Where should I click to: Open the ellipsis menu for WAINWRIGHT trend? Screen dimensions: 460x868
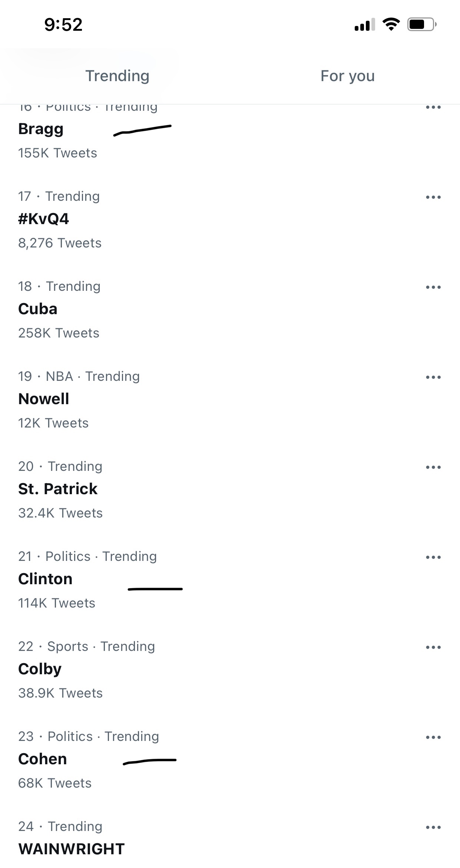[433, 827]
